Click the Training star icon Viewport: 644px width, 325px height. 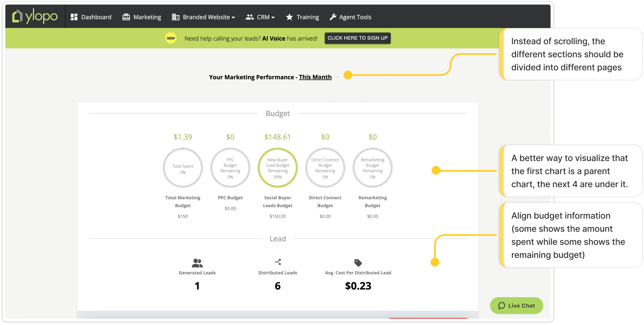tap(289, 17)
